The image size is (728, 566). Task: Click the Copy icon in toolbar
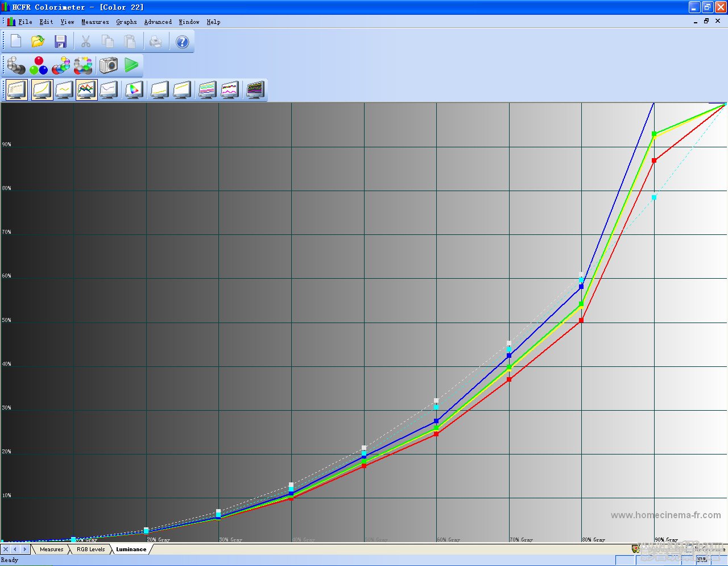[108, 42]
